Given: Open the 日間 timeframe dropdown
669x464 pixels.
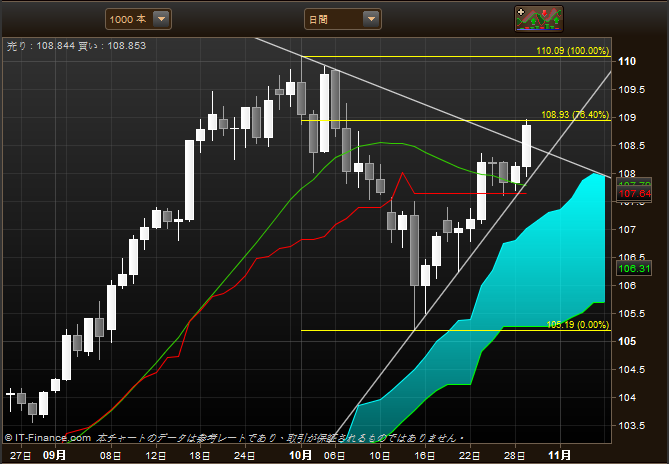Looking at the screenshot, I should tap(343, 19).
